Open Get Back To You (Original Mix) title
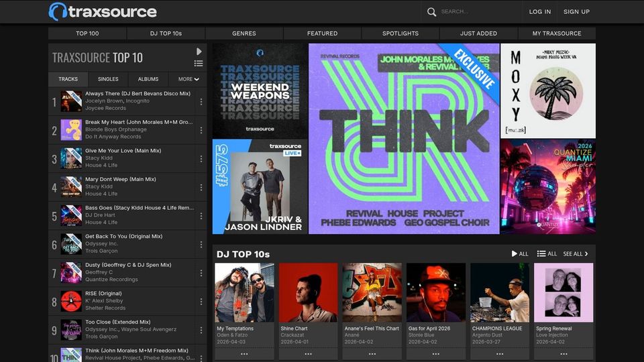644x362 pixels. pos(123,236)
